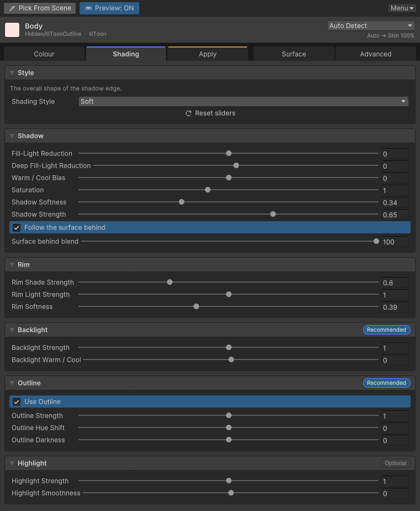The width and height of the screenshot is (420, 511).
Task: Click the Shadow Softness value field showing 0.34
Action: point(395,203)
